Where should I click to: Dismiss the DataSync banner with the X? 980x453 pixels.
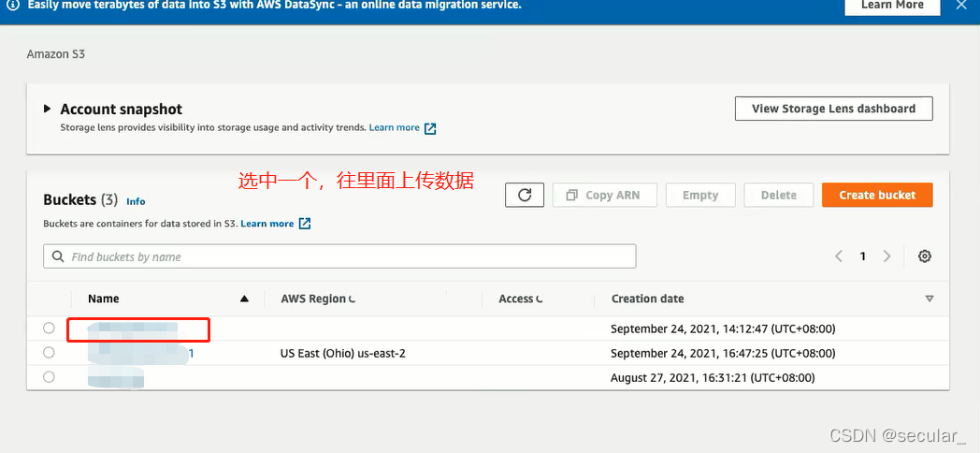click(961, 5)
